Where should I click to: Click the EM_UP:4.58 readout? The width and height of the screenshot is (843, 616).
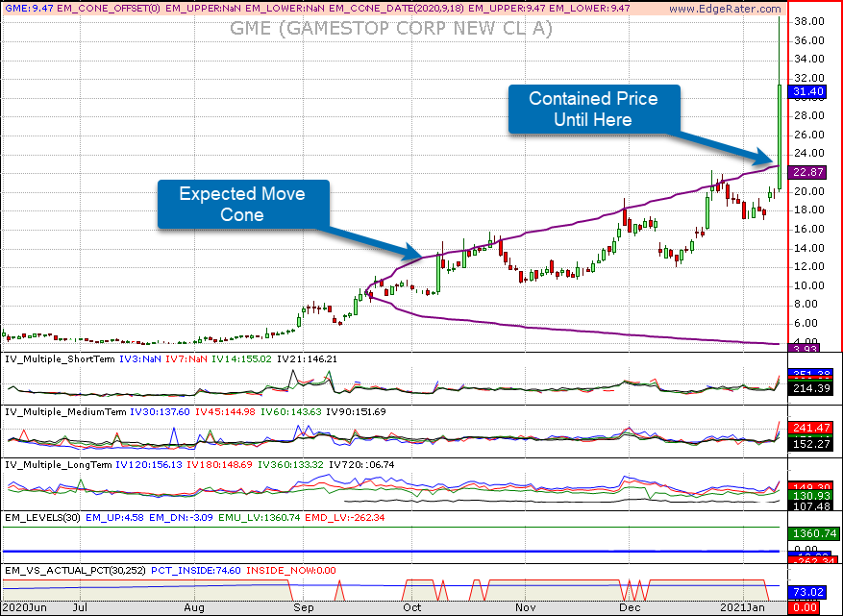pyautogui.click(x=114, y=518)
